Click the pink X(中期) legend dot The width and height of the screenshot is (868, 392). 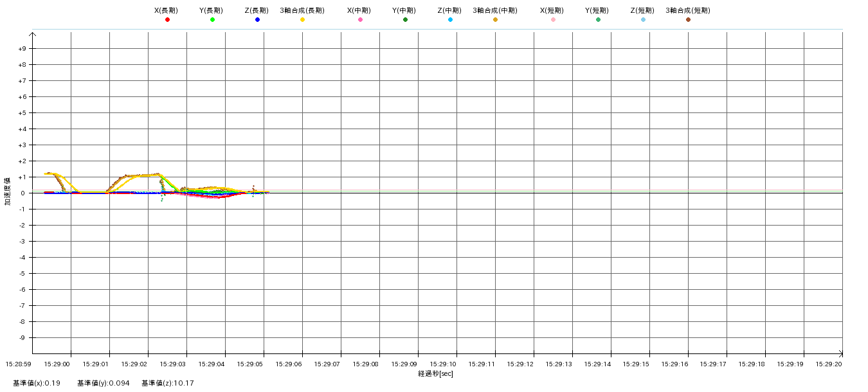360,20
